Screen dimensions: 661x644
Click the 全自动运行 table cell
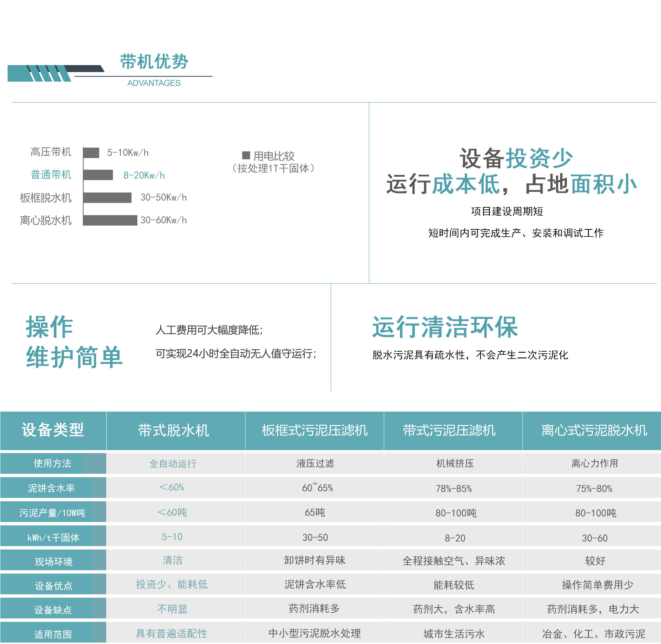173,464
